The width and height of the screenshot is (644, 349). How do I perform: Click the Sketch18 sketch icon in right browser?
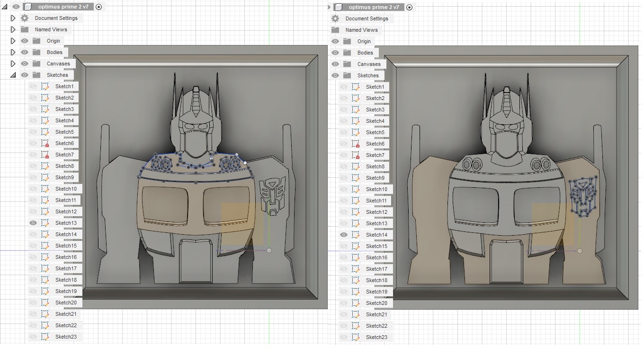click(x=356, y=280)
